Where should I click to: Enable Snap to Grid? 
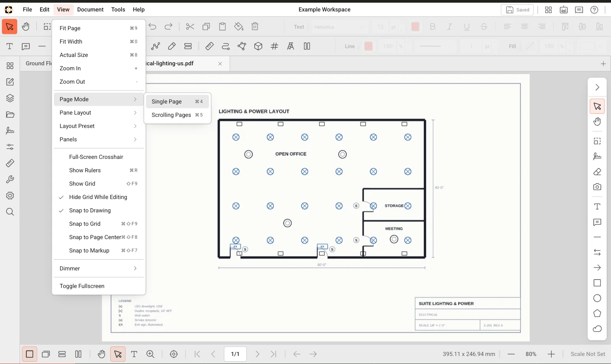pyautogui.click(x=99, y=224)
